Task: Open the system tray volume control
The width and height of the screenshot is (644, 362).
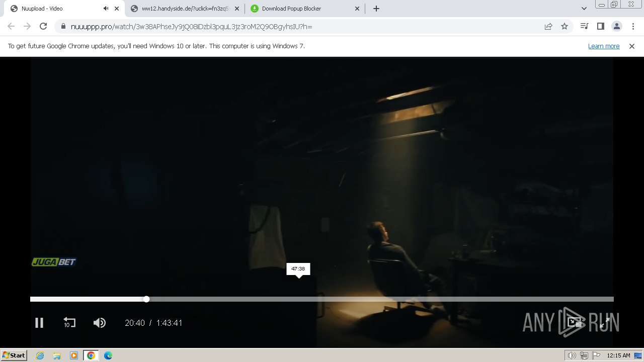Action: [x=572, y=355]
